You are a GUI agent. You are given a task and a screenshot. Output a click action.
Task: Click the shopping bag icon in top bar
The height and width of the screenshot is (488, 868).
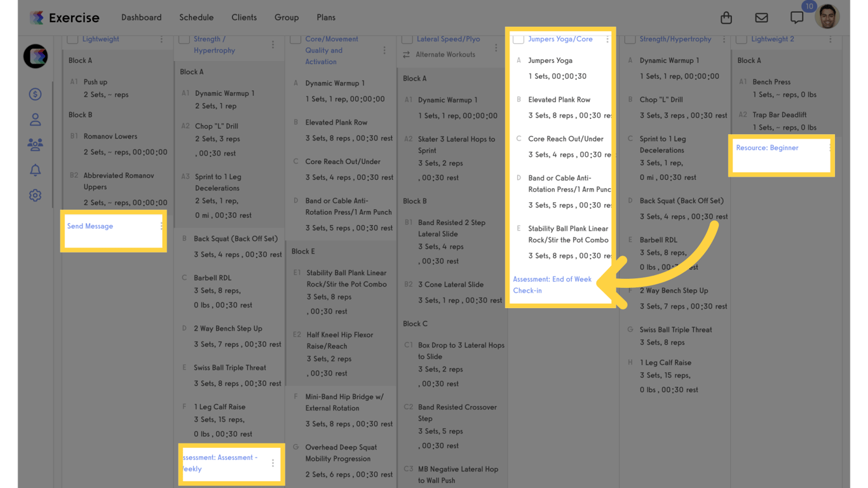(x=726, y=18)
